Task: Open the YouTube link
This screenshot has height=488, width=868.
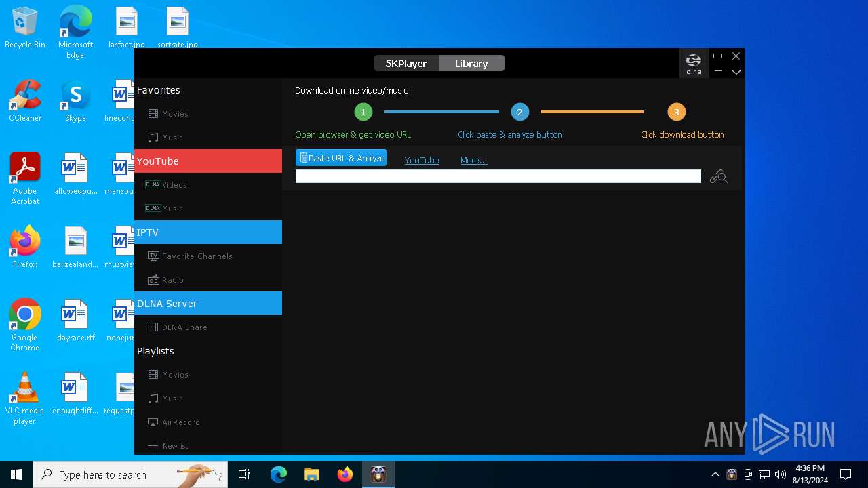Action: 422,161
